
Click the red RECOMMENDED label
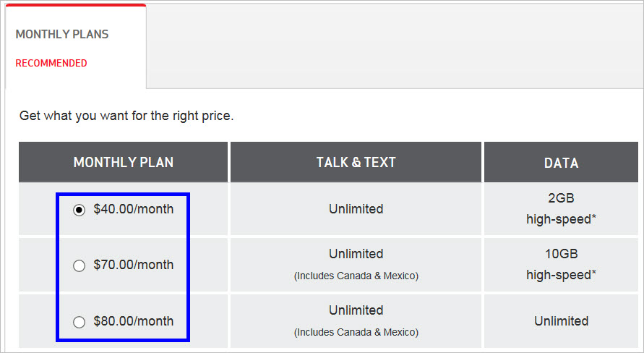click(x=51, y=63)
